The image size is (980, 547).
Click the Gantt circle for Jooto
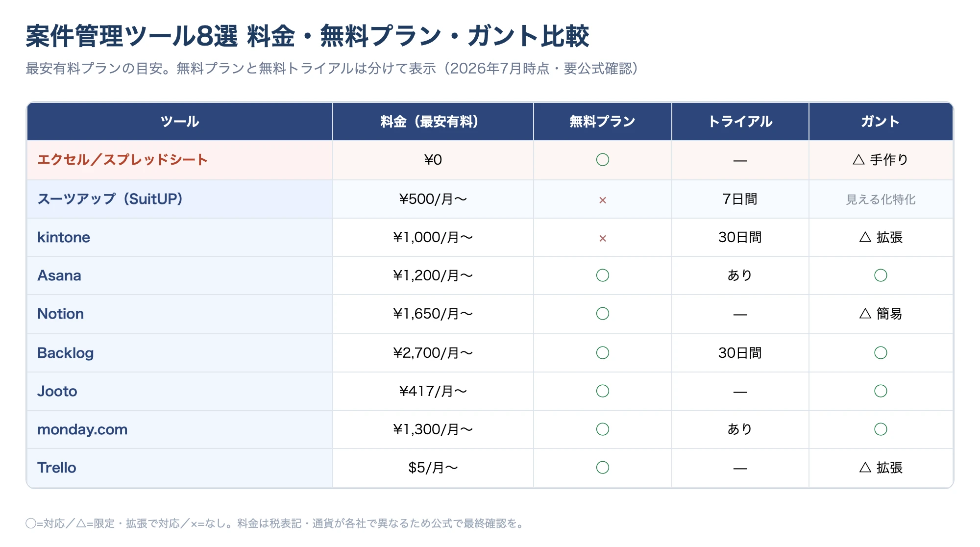point(881,391)
